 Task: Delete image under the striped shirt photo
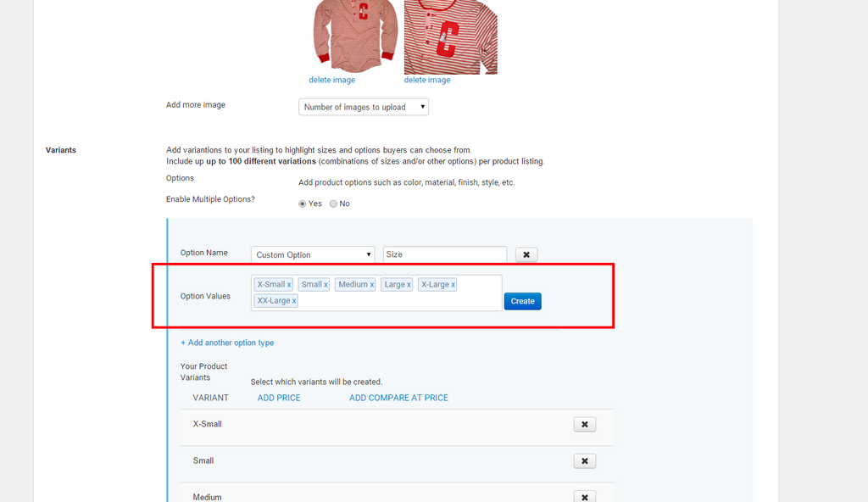pyautogui.click(x=427, y=80)
